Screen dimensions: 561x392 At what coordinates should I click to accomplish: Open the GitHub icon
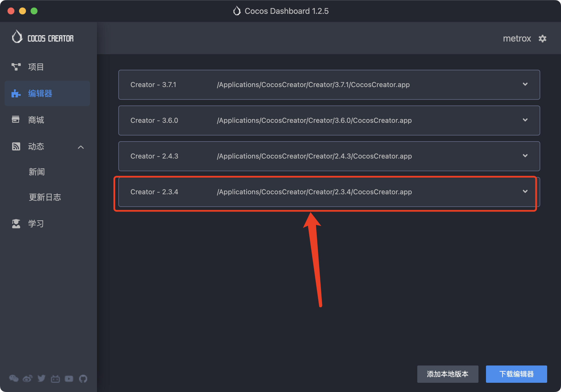click(83, 378)
